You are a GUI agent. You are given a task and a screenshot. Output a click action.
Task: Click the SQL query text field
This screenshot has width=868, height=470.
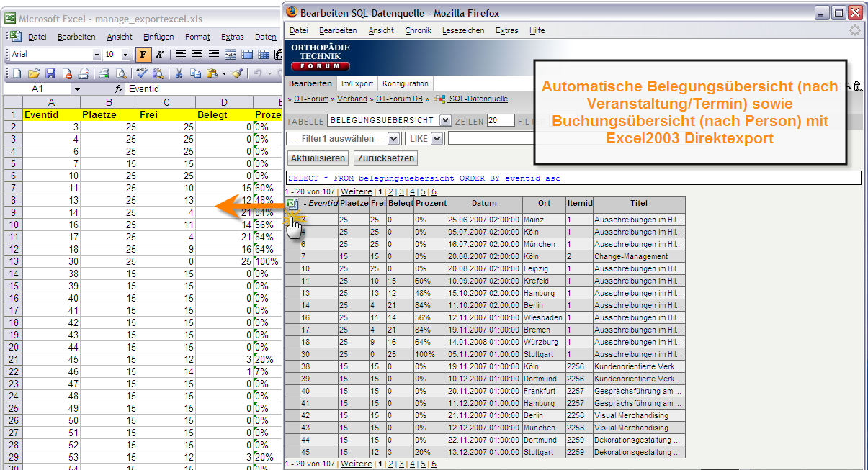click(573, 178)
